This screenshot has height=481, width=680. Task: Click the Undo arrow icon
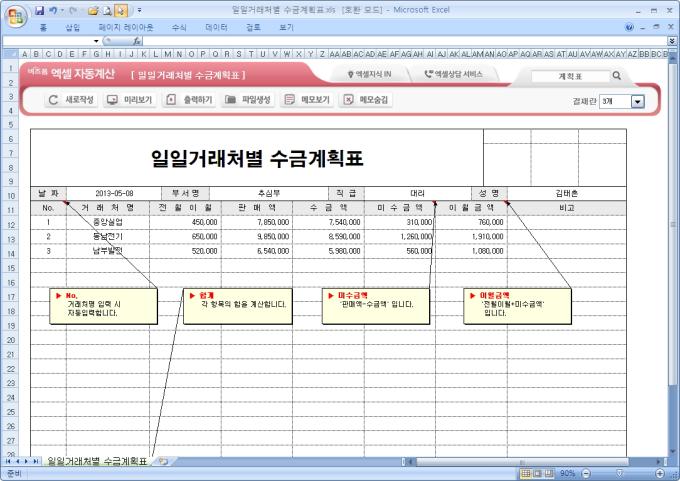click(53, 10)
